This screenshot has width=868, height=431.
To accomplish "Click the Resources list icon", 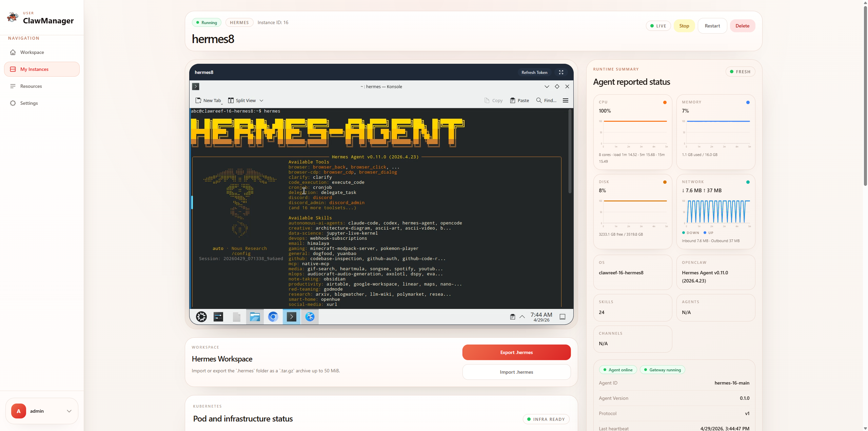I will click(13, 86).
